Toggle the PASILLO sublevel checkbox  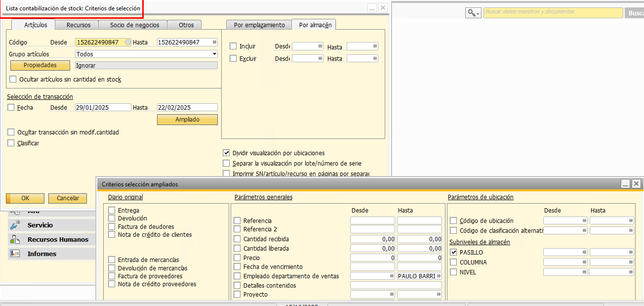(x=453, y=252)
